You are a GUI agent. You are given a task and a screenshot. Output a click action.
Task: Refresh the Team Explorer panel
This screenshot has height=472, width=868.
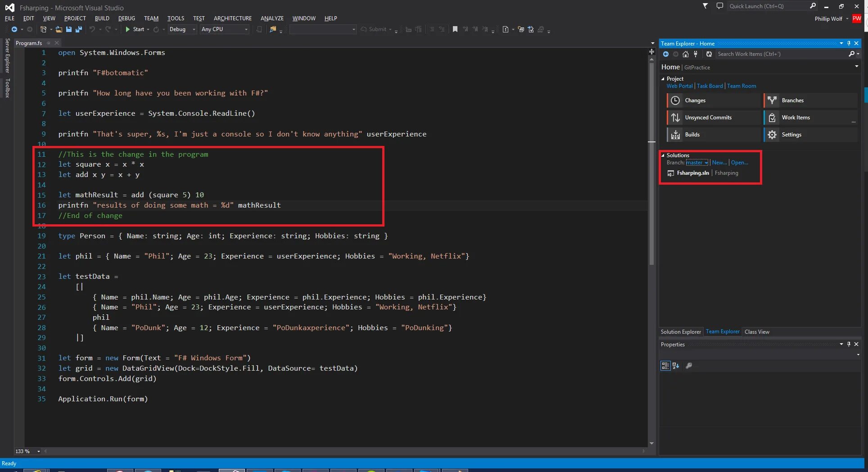pos(709,54)
